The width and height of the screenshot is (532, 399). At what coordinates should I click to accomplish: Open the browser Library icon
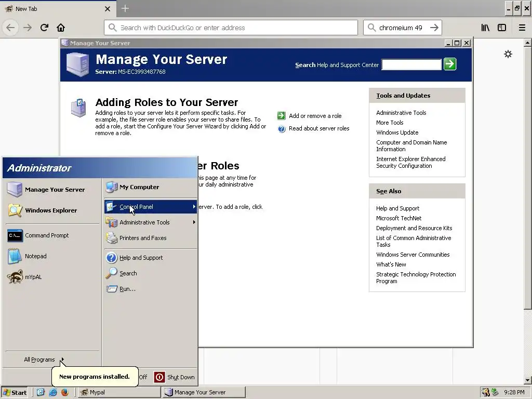(x=485, y=28)
